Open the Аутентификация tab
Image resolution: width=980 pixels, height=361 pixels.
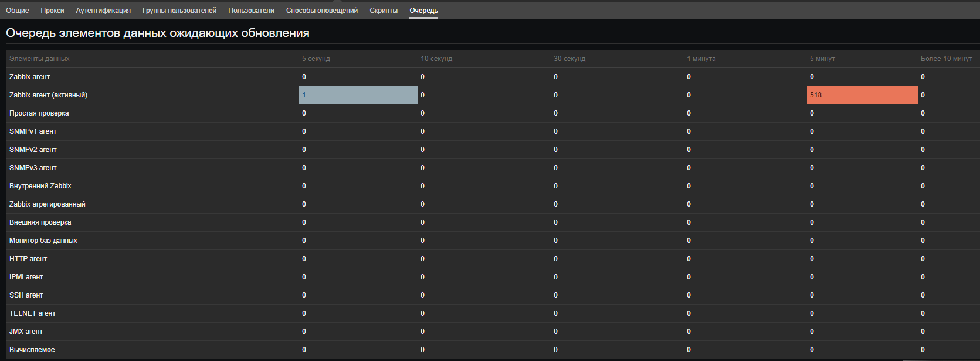pos(103,11)
